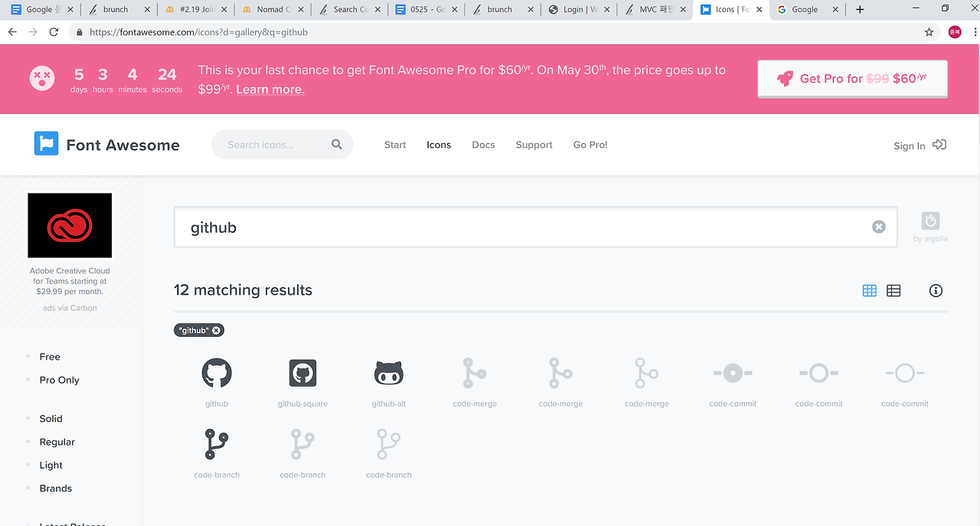Click the countdown "5 days" text

(x=79, y=80)
